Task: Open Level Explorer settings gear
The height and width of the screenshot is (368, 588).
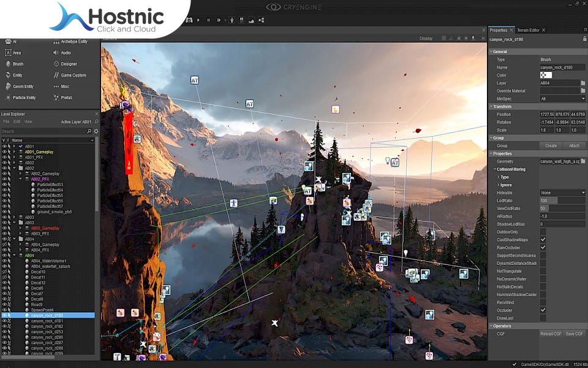Action: coord(96,131)
